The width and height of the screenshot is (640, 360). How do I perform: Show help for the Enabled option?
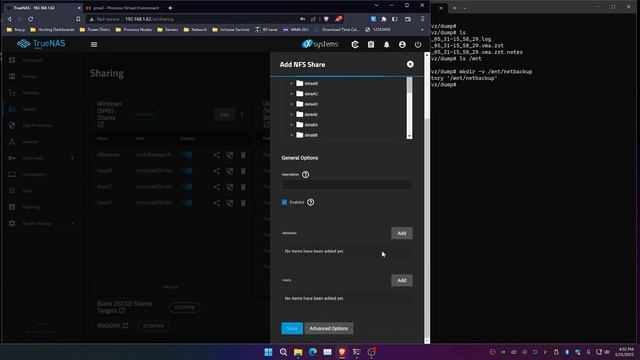click(x=310, y=202)
